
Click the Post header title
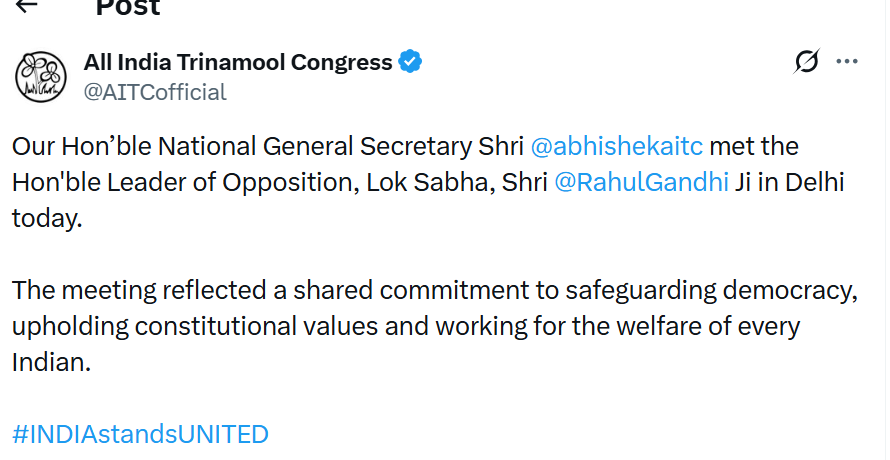click(128, 7)
